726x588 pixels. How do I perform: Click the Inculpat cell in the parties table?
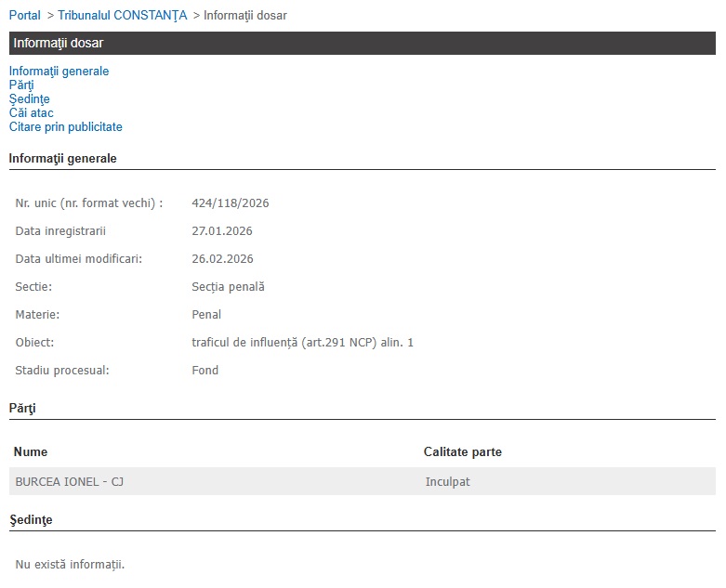click(447, 482)
